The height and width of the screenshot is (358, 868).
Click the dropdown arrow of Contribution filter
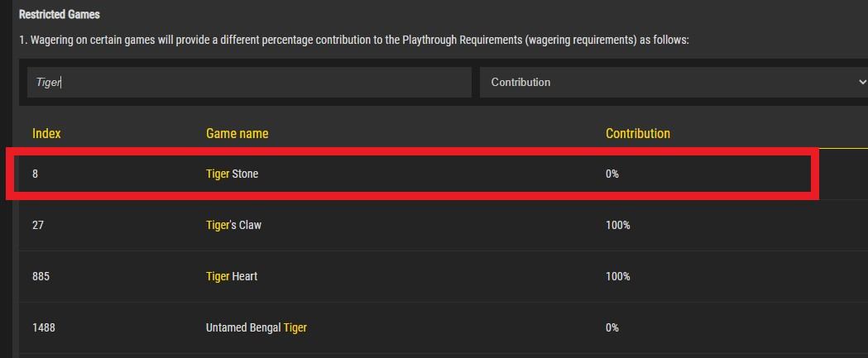point(861,83)
